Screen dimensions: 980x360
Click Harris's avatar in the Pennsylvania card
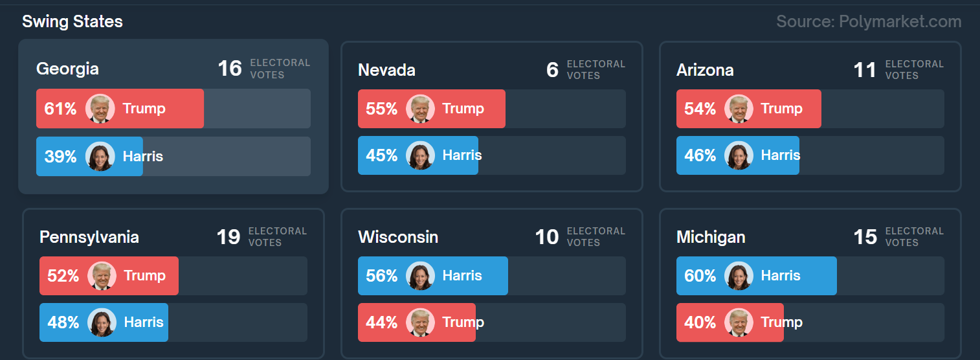click(102, 322)
